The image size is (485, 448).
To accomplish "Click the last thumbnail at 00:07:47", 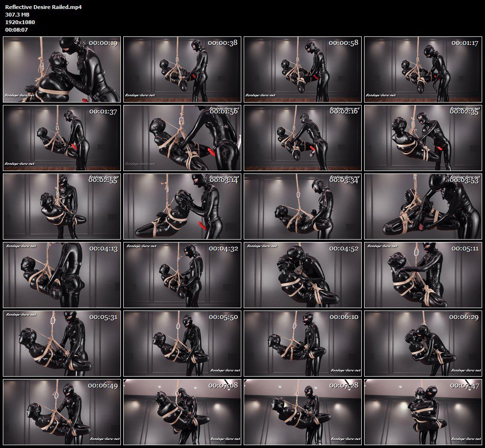I will pyautogui.click(x=423, y=412).
